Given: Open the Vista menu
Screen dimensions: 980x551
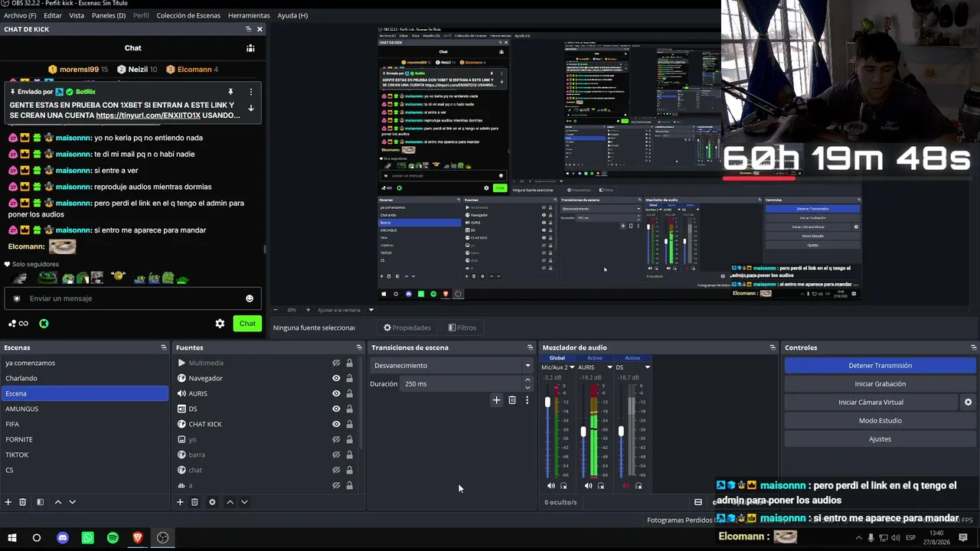Looking at the screenshot, I should point(77,15).
